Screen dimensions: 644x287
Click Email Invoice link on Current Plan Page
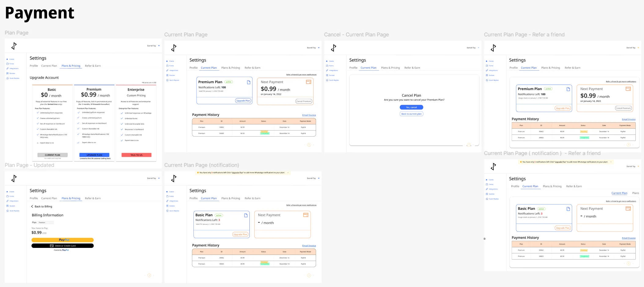[309, 115]
